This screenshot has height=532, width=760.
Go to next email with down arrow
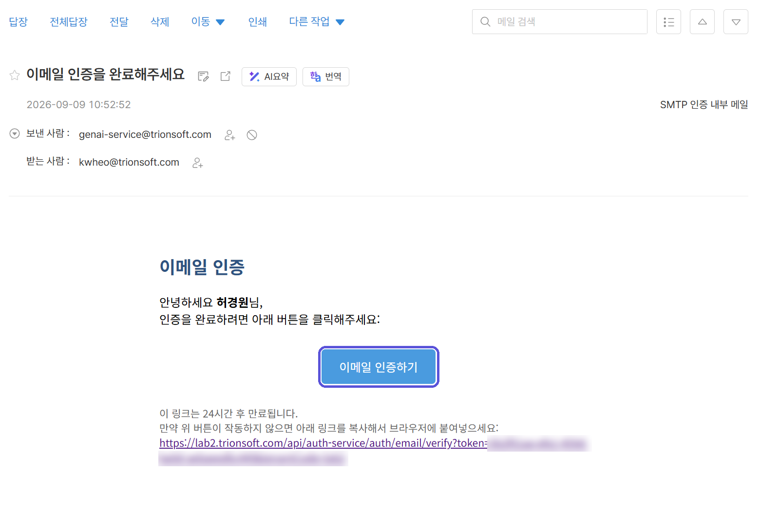pos(736,22)
